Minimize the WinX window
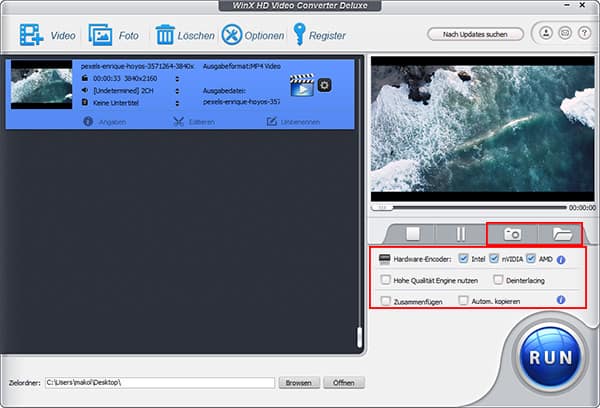This screenshot has height=408, width=600. click(567, 5)
